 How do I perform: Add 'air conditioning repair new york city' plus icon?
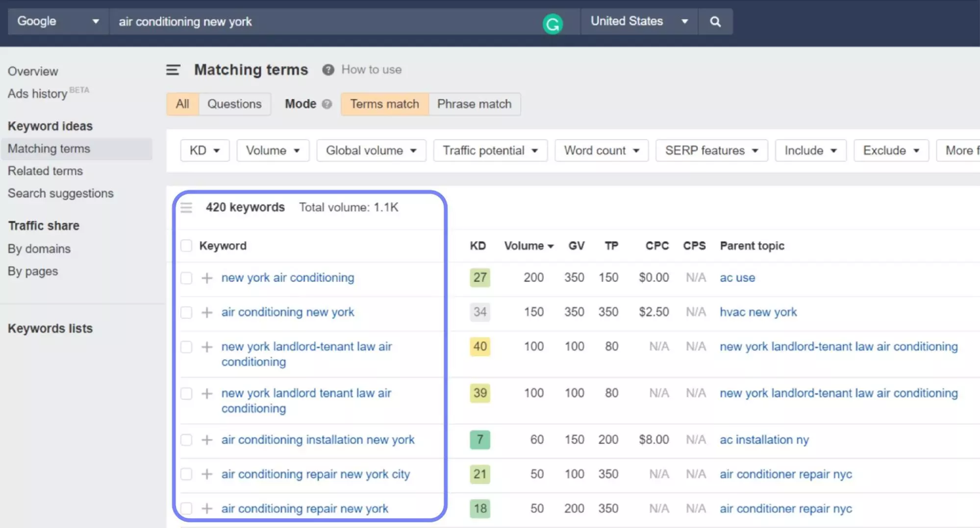coord(207,474)
